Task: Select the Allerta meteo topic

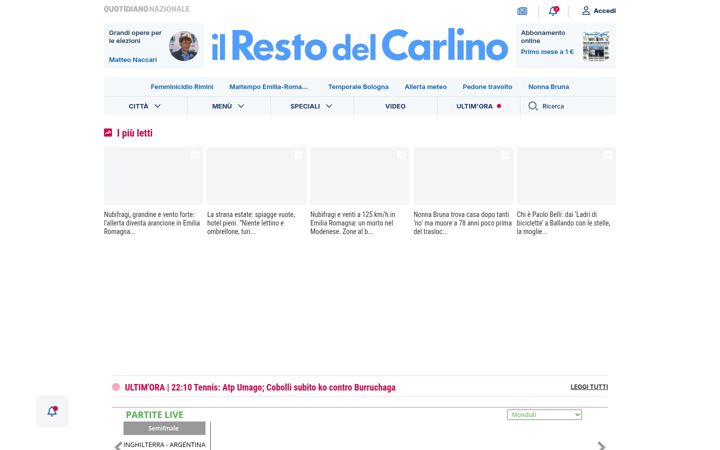Action: (x=426, y=87)
